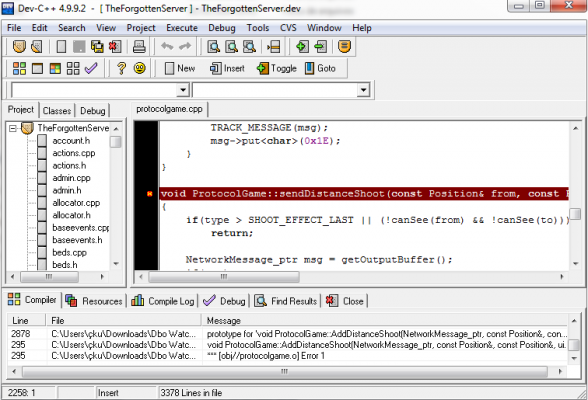This screenshot has height=400, width=588.
Task: Open the File menu
Action: click(x=14, y=28)
